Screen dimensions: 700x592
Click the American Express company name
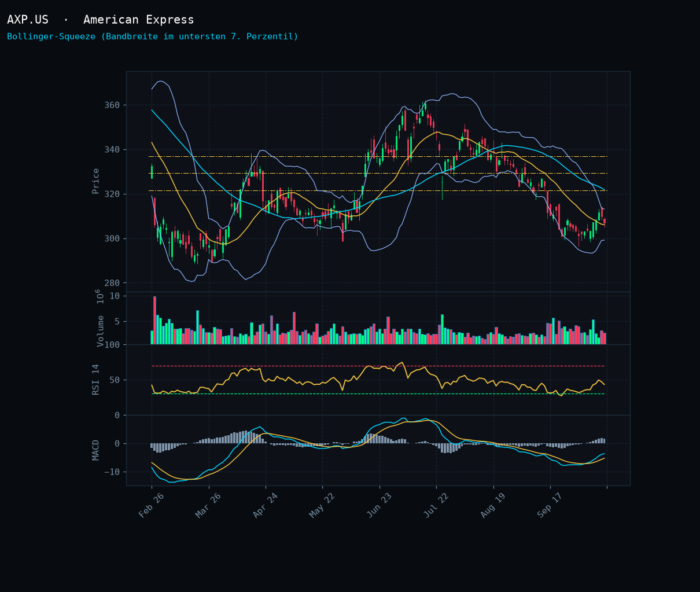[x=139, y=20]
